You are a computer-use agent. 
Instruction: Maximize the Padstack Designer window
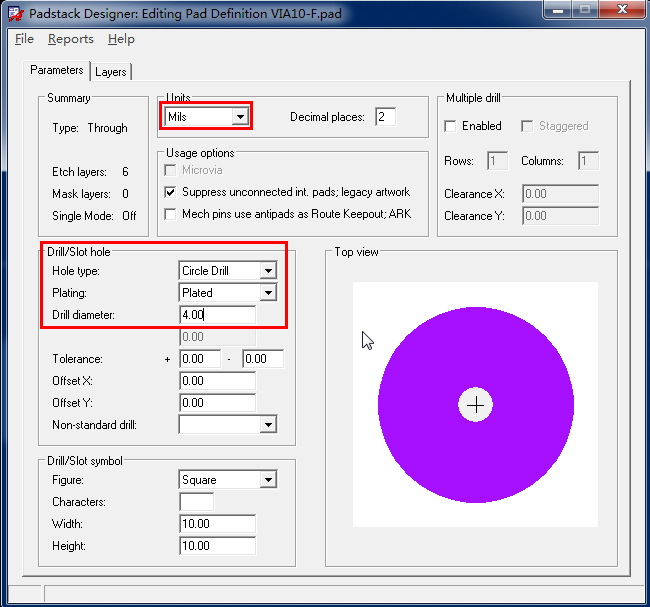(585, 10)
